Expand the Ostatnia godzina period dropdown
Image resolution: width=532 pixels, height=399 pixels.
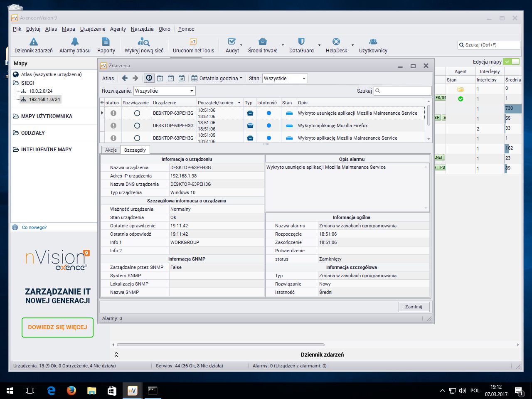217,78
